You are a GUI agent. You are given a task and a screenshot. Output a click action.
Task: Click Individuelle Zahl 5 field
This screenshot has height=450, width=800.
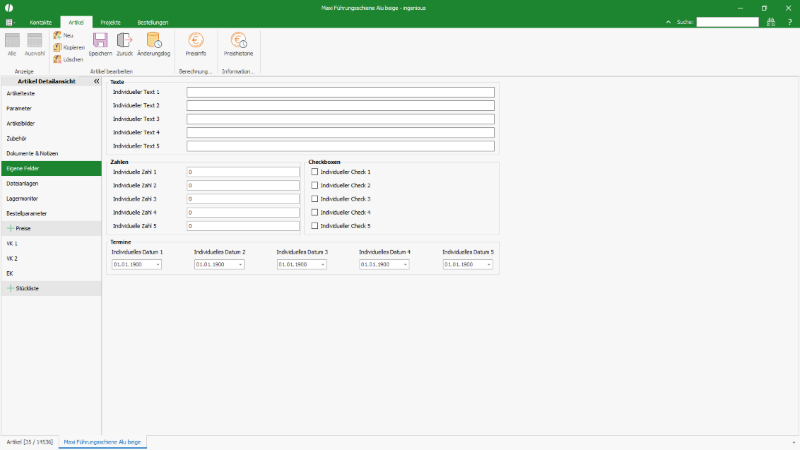tap(243, 226)
